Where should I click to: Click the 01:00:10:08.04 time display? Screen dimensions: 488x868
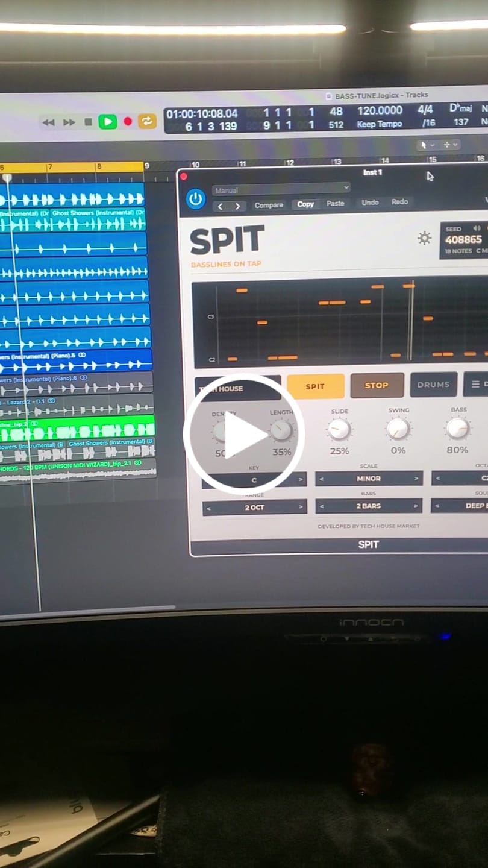pos(202,113)
